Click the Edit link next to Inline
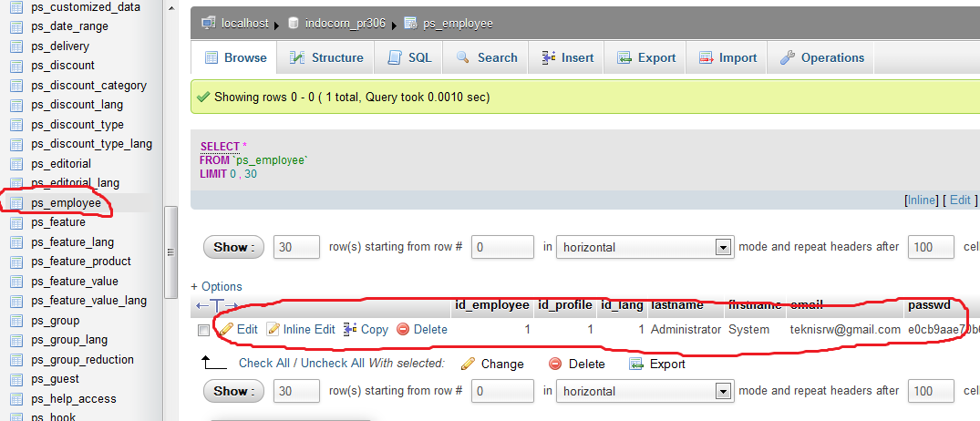 point(960,200)
